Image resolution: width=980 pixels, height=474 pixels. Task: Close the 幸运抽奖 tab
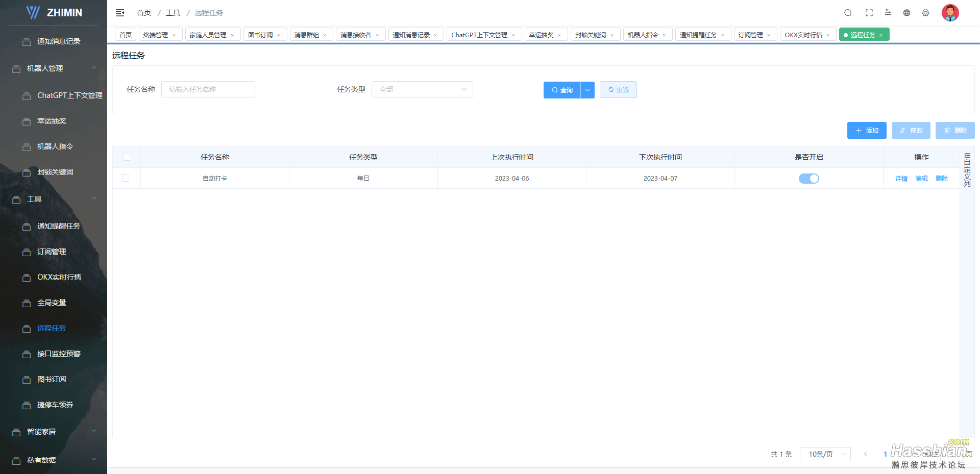click(x=559, y=35)
